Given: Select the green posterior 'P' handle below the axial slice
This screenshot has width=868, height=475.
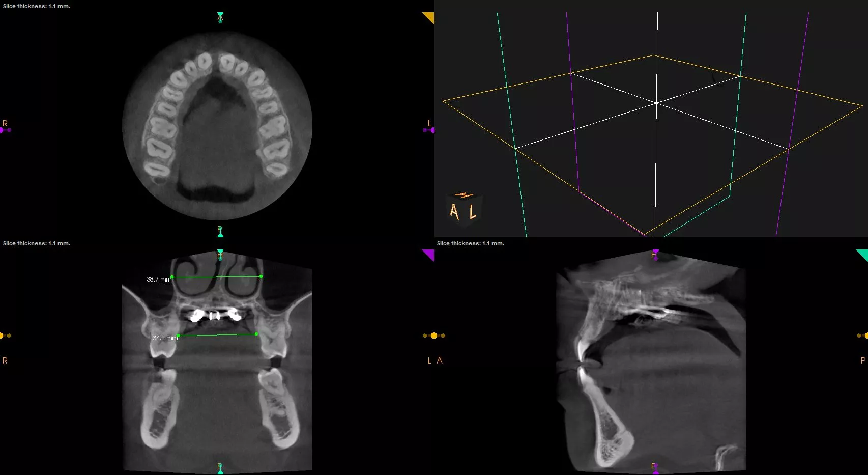Looking at the screenshot, I should (220, 232).
